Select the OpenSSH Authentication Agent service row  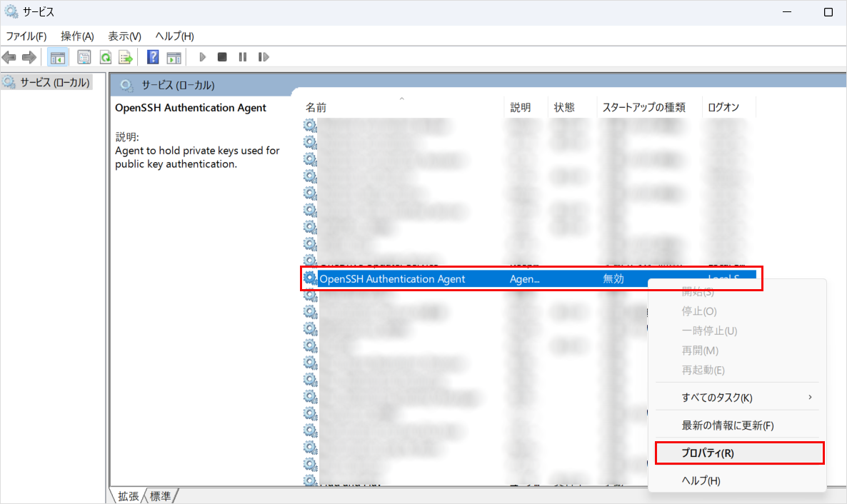point(392,279)
